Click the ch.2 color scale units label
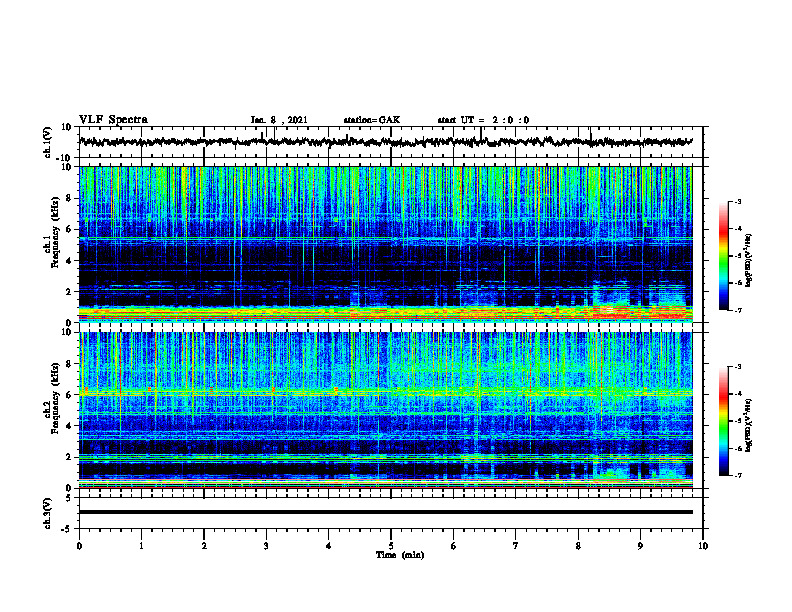The width and height of the screenshot is (792, 612). point(749,425)
